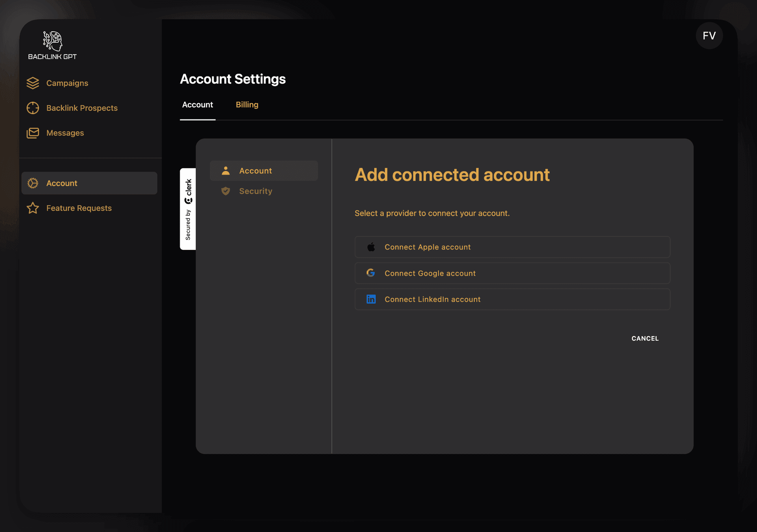Click the Messages envelope icon
This screenshot has width=757, height=532.
pyautogui.click(x=33, y=133)
